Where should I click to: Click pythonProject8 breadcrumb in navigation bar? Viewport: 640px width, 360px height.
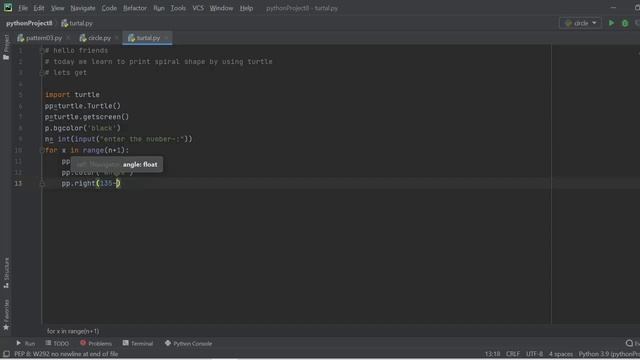pyautogui.click(x=29, y=23)
